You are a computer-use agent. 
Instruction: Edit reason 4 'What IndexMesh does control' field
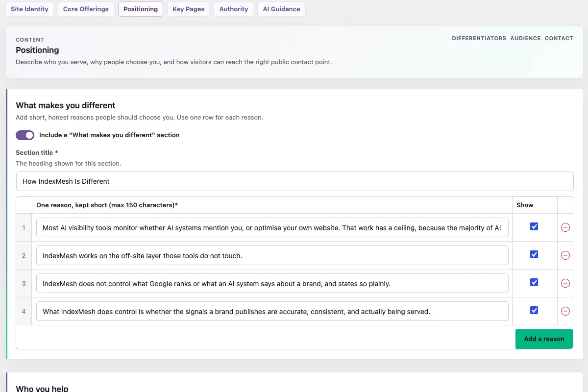click(272, 312)
